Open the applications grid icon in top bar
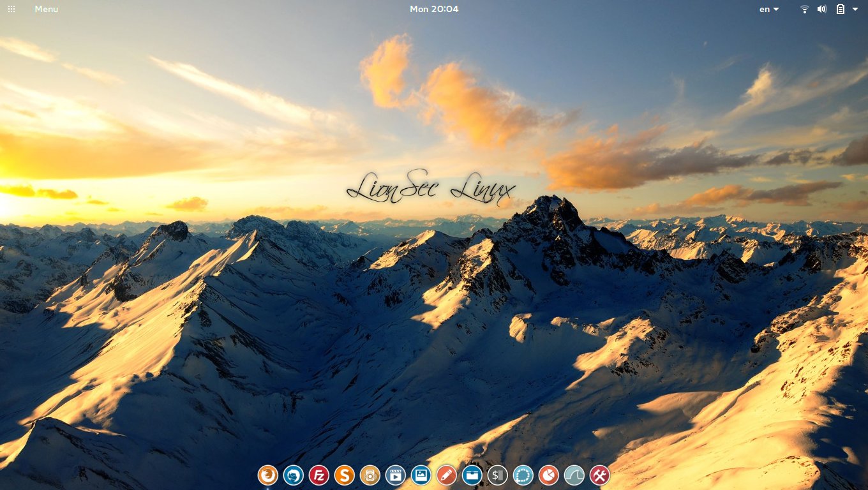The height and width of the screenshot is (490, 868). pos(11,9)
